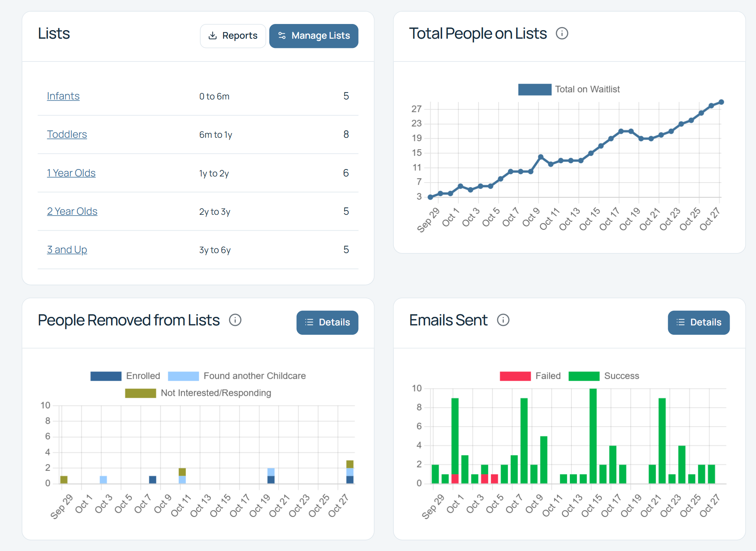Click the 'Emails Sent' heading
Image resolution: width=756 pixels, height=551 pixels.
448,320
